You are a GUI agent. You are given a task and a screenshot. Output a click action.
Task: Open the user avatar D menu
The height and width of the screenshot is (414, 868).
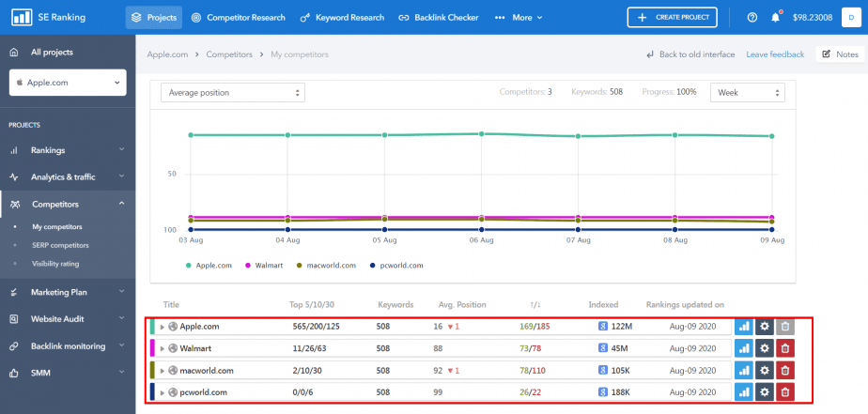(850, 17)
